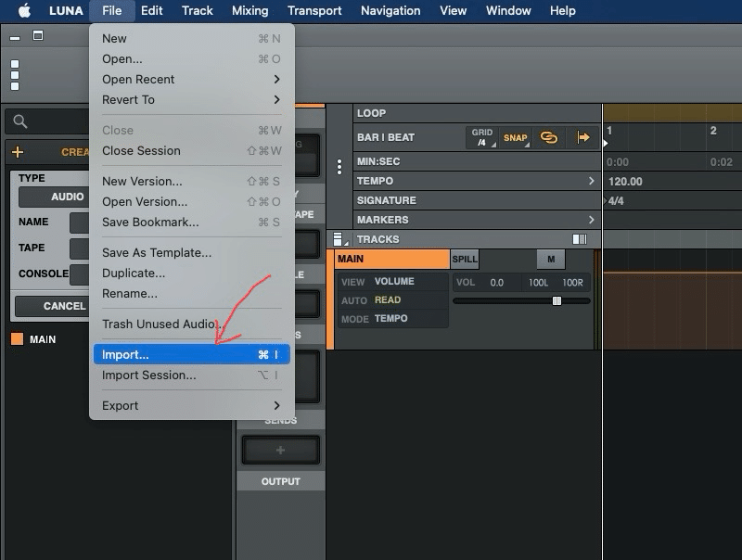Click the add send plus slot
This screenshot has height=560, width=742.
pyautogui.click(x=281, y=450)
